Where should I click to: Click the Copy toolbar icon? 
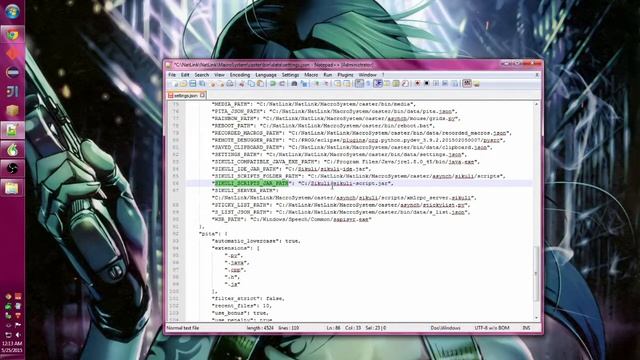pyautogui.click(x=251, y=84)
